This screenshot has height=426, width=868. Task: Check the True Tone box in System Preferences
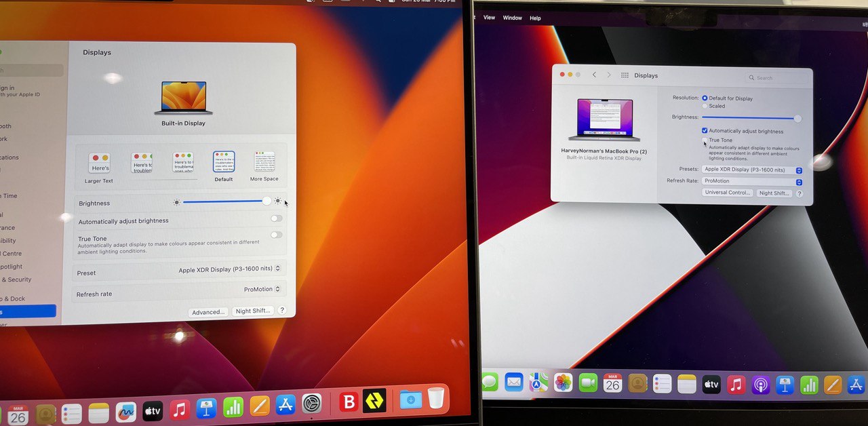[x=705, y=140]
